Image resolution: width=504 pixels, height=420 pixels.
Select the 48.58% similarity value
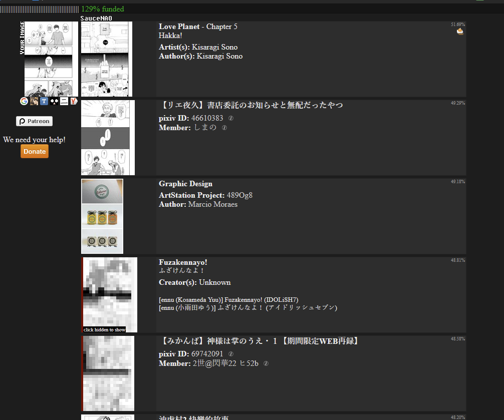[x=458, y=339]
